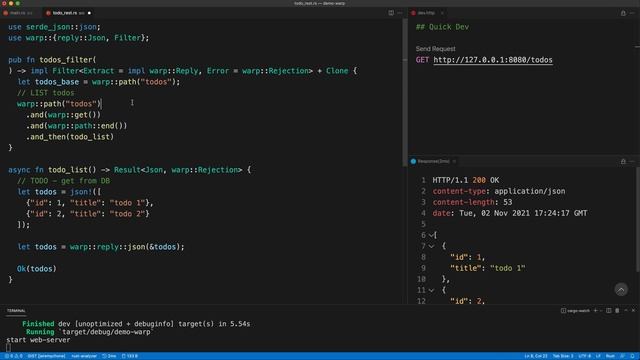The height and width of the screenshot is (360, 640).
Task: Toggle lock icon on Response editor group
Action: point(623,161)
